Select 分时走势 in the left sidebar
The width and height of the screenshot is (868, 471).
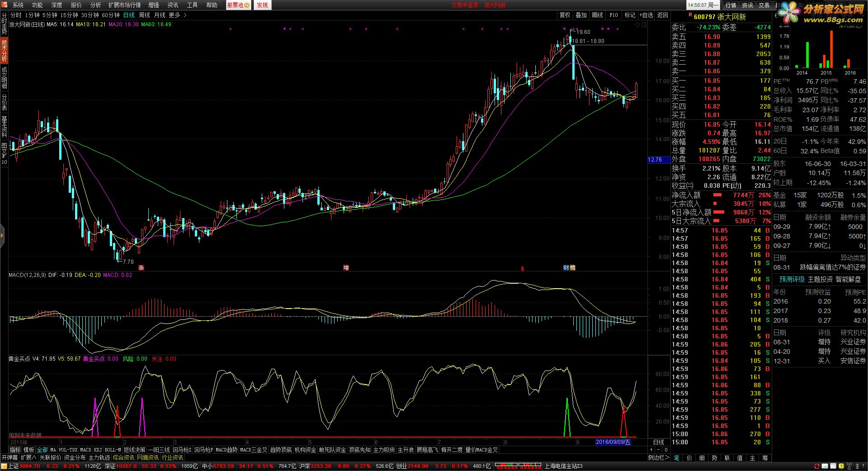[x=4, y=24]
